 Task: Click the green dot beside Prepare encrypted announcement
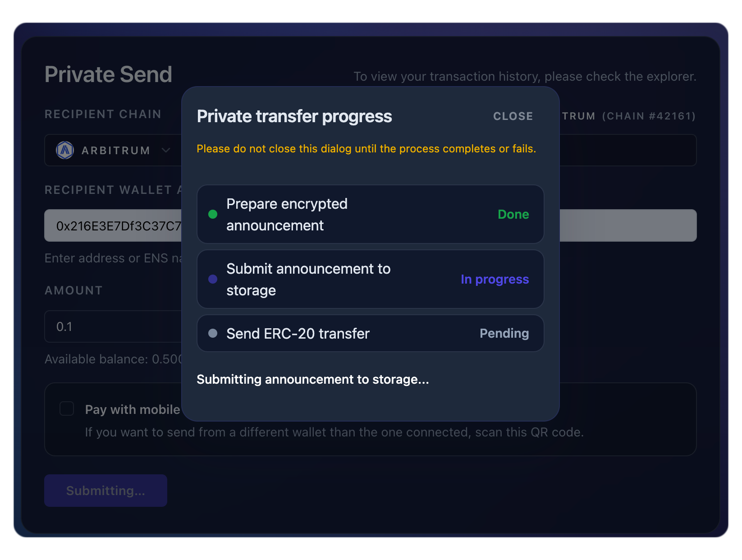[x=213, y=214]
